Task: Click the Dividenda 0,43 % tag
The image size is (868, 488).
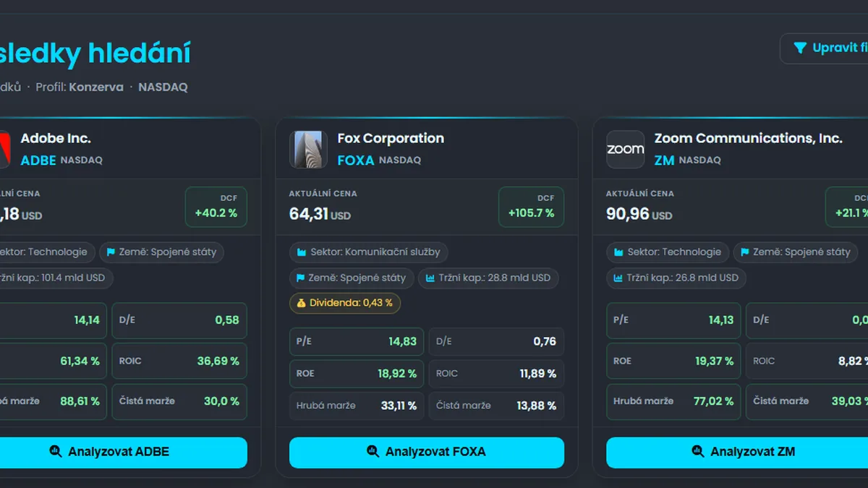Action: coord(345,303)
